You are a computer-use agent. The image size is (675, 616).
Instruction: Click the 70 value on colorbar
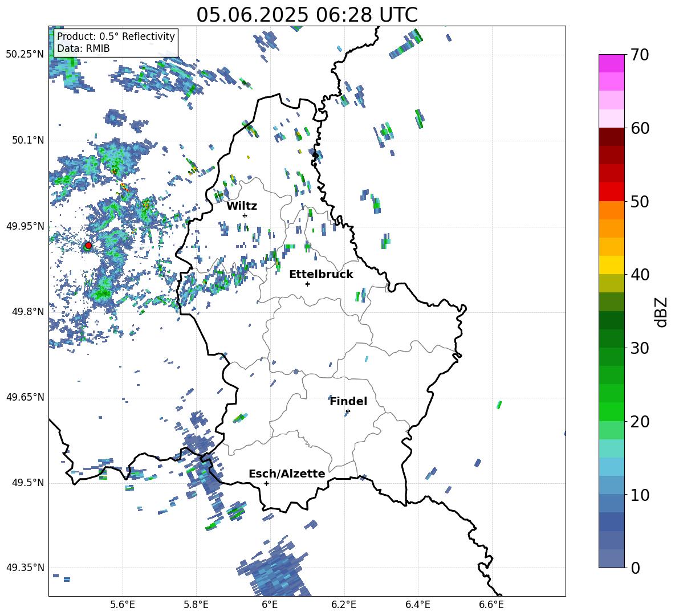[640, 55]
